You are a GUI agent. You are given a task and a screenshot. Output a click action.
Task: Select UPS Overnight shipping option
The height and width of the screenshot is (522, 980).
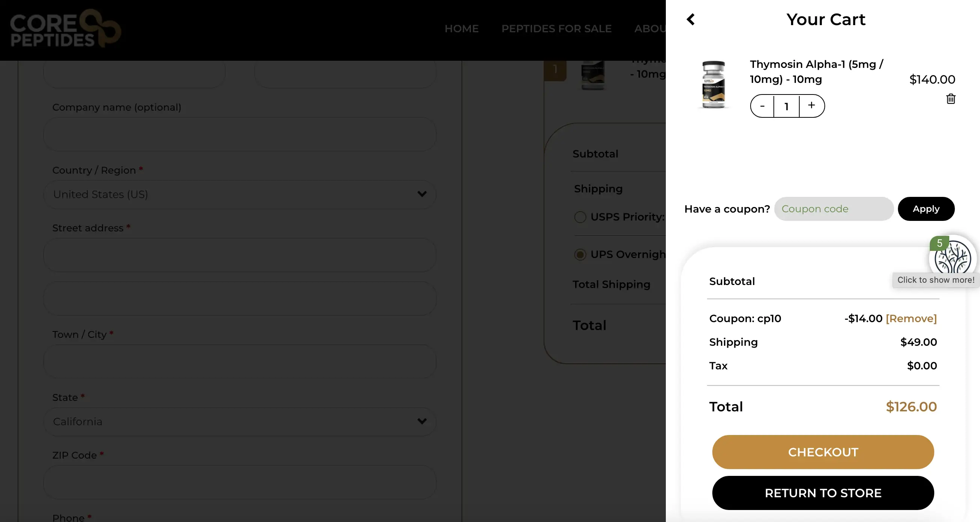tap(580, 255)
